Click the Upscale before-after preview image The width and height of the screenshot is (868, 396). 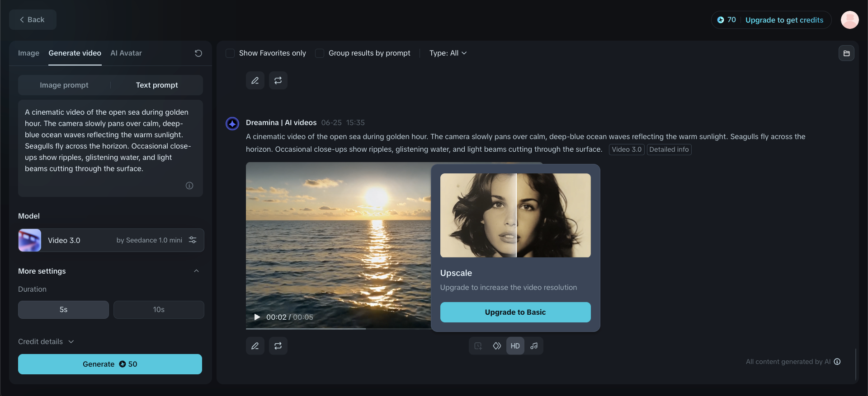(515, 215)
